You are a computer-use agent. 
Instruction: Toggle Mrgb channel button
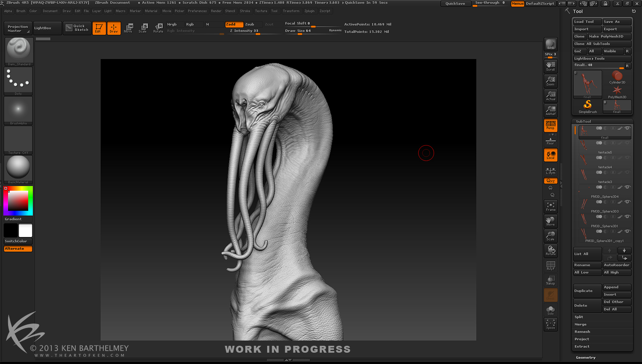(174, 24)
